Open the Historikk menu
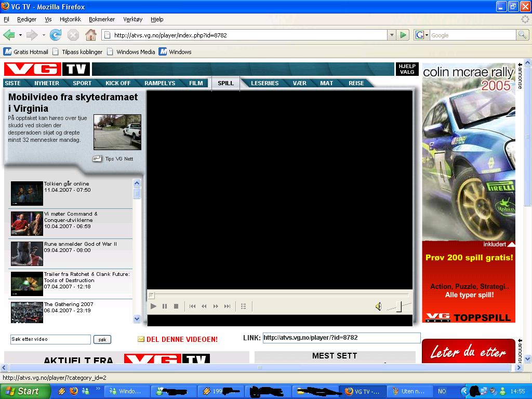The image size is (532, 399). pyautogui.click(x=70, y=19)
